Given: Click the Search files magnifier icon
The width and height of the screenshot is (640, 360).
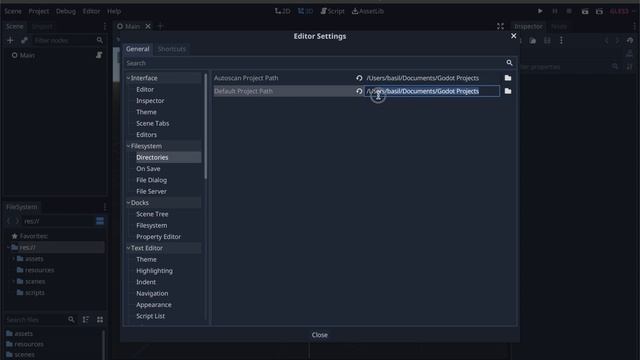Looking at the screenshot, I should [71, 320].
